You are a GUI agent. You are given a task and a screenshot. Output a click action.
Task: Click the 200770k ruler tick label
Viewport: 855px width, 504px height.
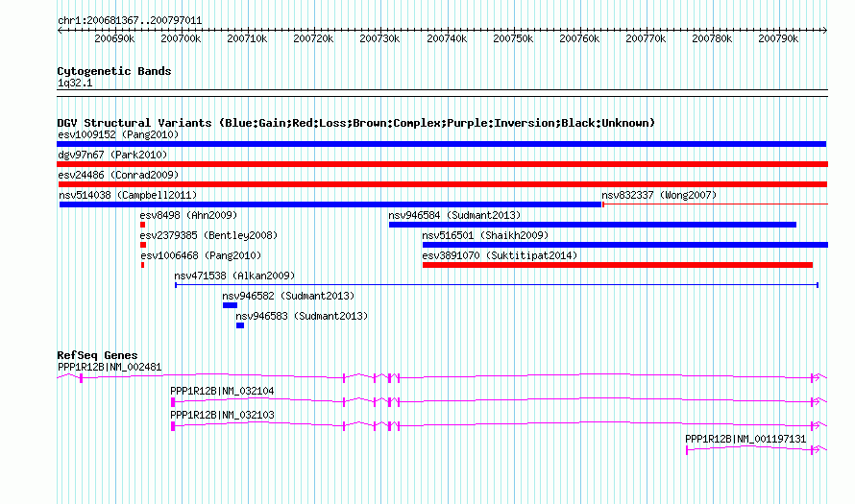(646, 39)
